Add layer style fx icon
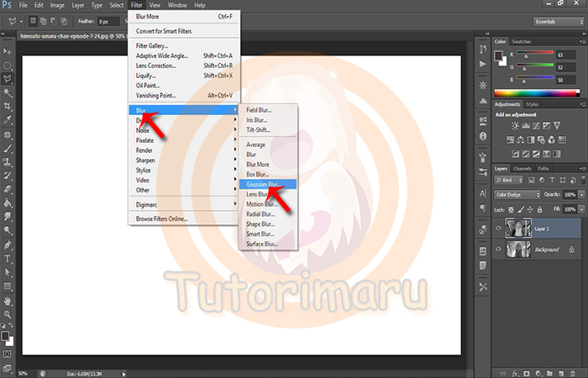 (x=515, y=373)
